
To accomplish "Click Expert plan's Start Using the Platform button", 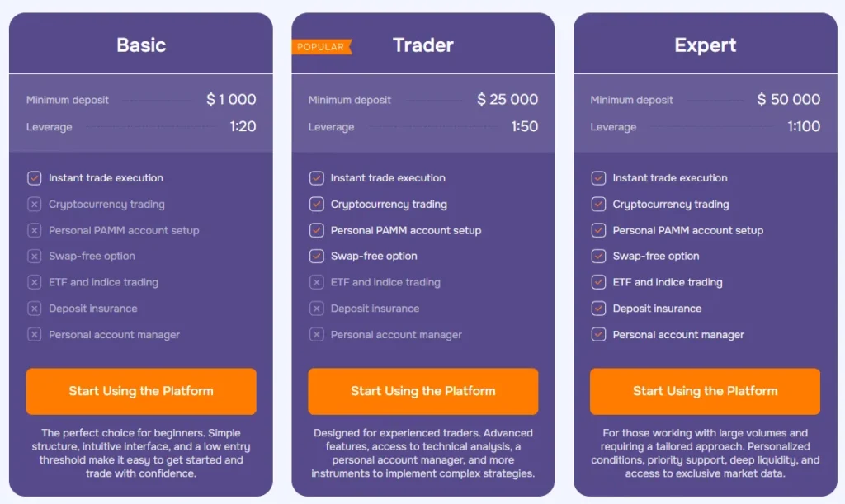I will pyautogui.click(x=705, y=391).
